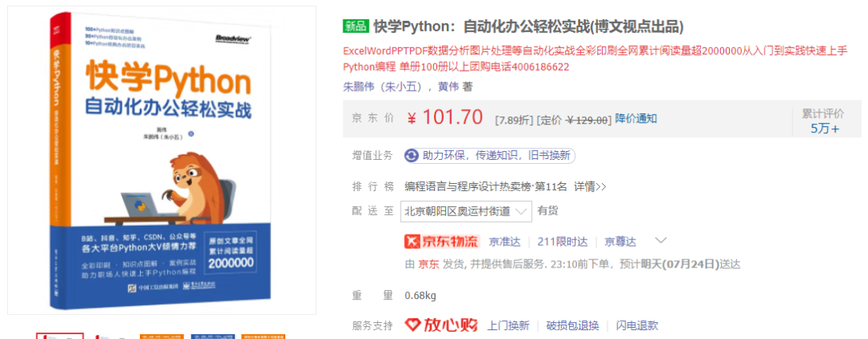Click the [7.89折] discount text
Screen dimensions: 868x339
point(514,120)
